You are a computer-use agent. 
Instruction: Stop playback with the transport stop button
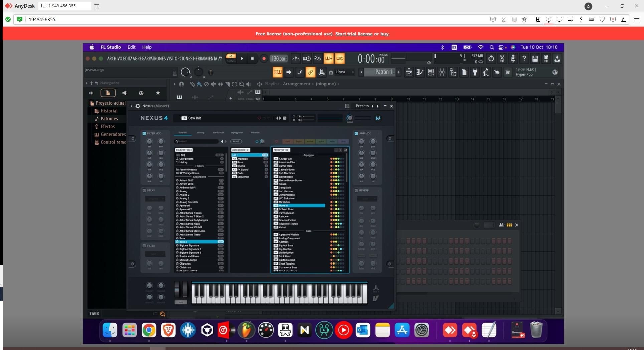tap(252, 59)
